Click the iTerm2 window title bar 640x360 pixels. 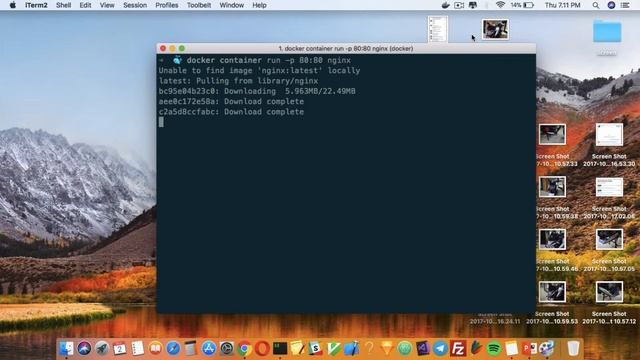pyautogui.click(x=346, y=48)
